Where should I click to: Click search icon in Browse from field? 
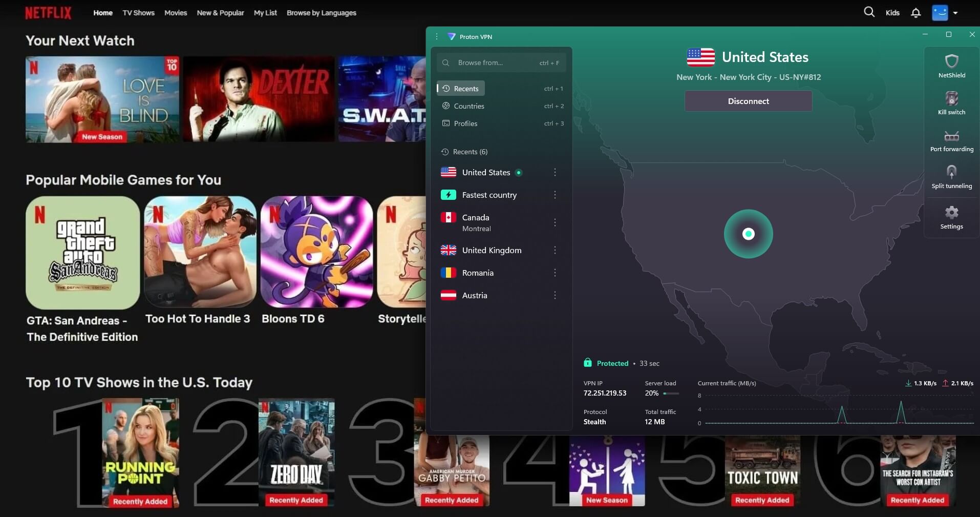click(446, 63)
